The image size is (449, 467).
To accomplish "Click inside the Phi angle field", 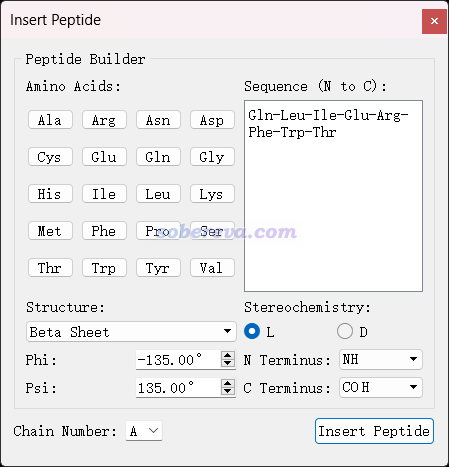I will click(x=178, y=360).
